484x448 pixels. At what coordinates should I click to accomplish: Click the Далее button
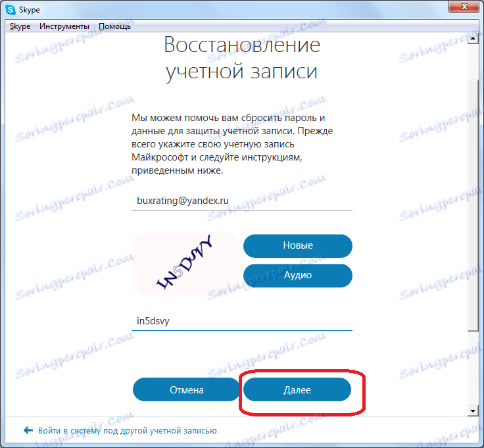(x=297, y=389)
